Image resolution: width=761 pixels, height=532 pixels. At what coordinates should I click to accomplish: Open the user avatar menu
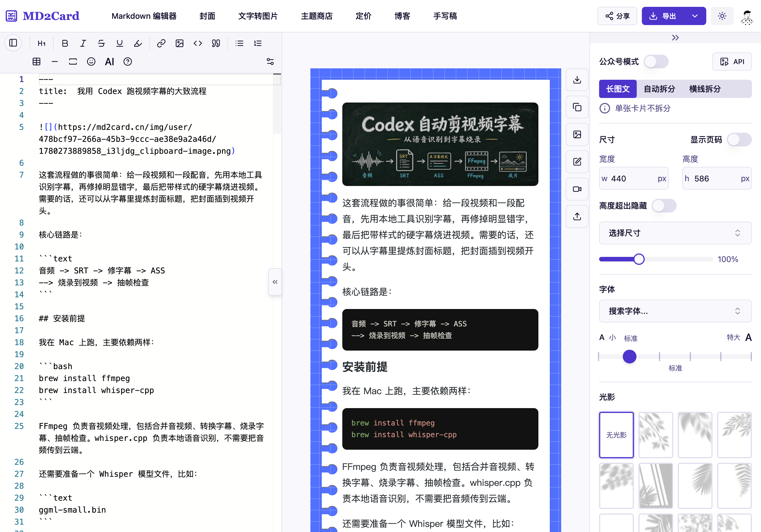[x=747, y=17]
